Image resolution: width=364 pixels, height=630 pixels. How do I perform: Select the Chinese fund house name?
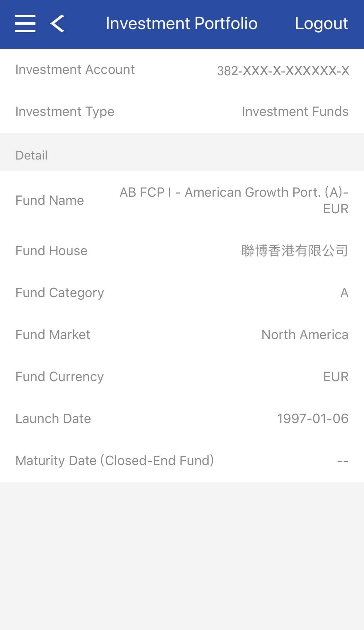[295, 251]
